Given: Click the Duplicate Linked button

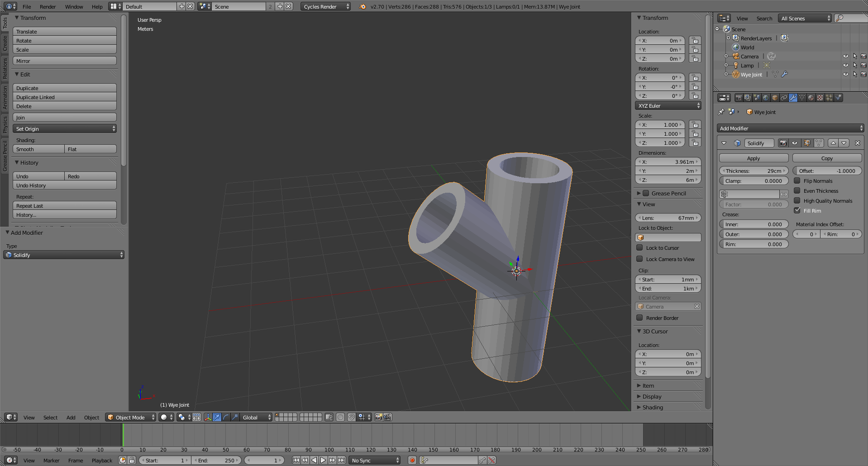Looking at the screenshot, I should [x=64, y=97].
